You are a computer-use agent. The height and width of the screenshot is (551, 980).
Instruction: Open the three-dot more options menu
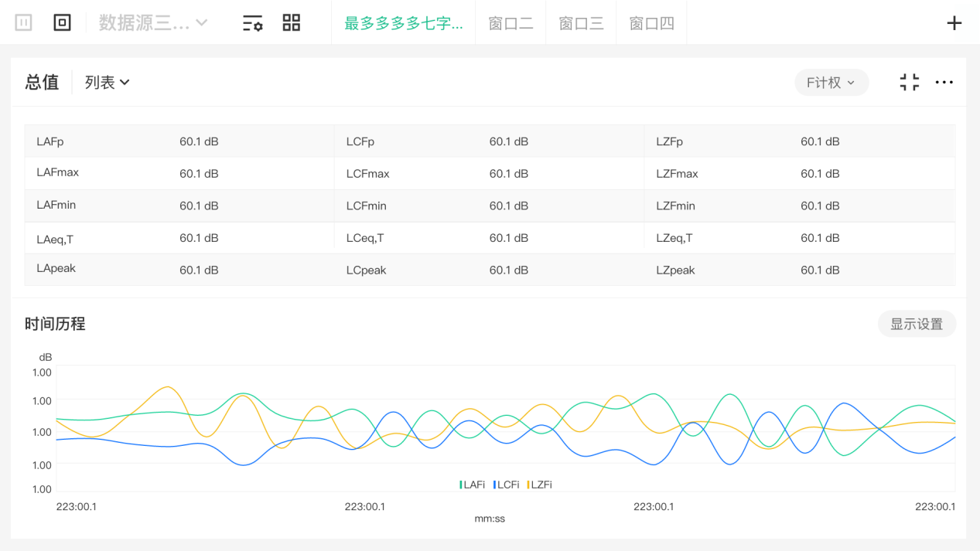944,83
